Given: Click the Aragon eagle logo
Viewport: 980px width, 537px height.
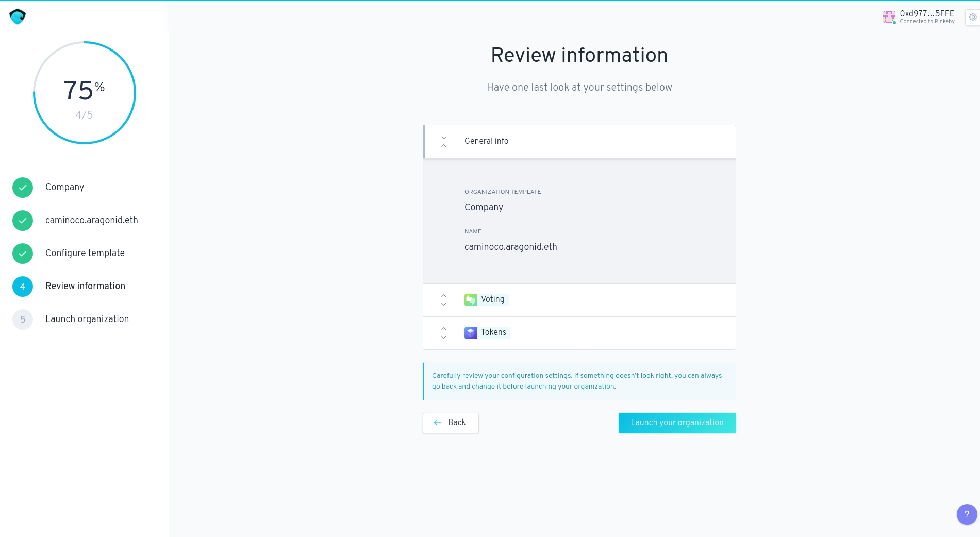Looking at the screenshot, I should (x=18, y=16).
